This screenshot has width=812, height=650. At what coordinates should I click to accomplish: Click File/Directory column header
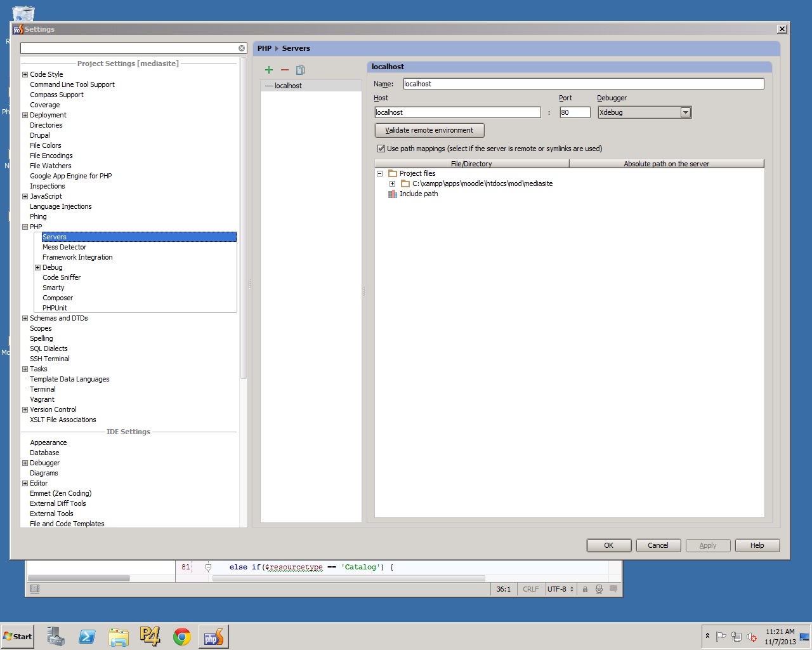point(471,164)
